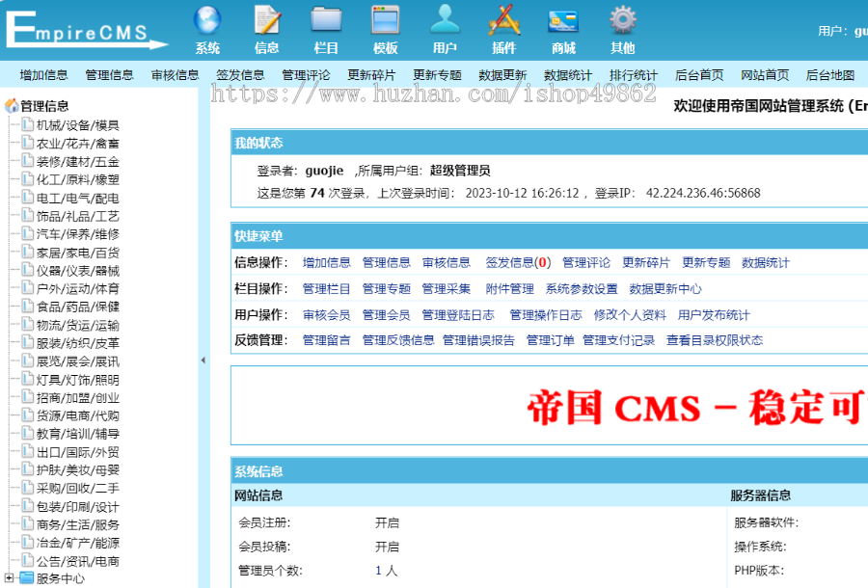Open the 模板 template window icon
868x588 pixels.
(x=385, y=20)
